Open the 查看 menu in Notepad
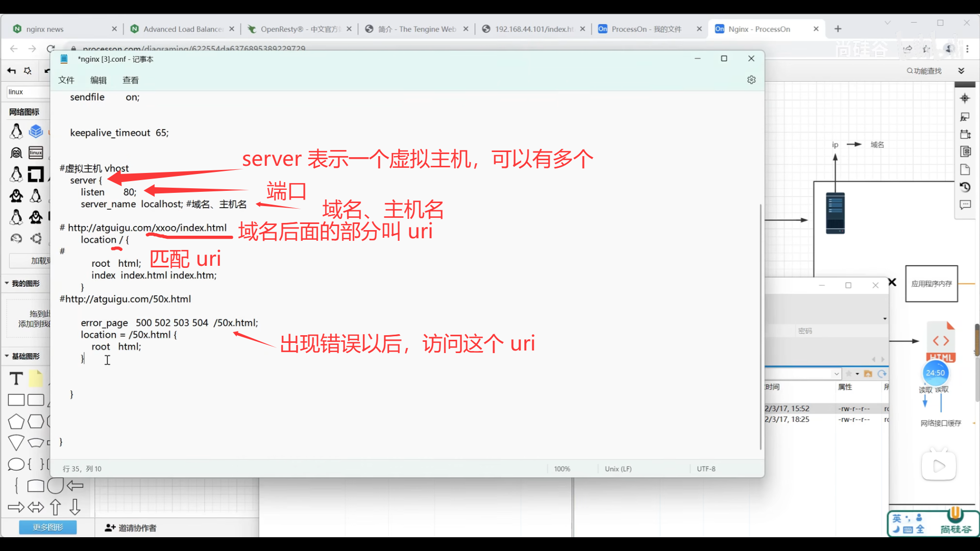The height and width of the screenshot is (551, 980). click(130, 80)
